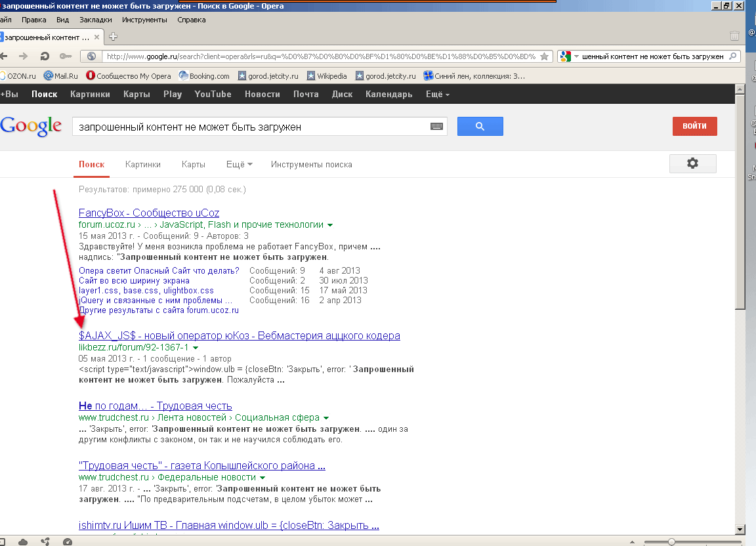
Task: Open the Не по годам... Трудовая честь result
Action: (x=156, y=406)
